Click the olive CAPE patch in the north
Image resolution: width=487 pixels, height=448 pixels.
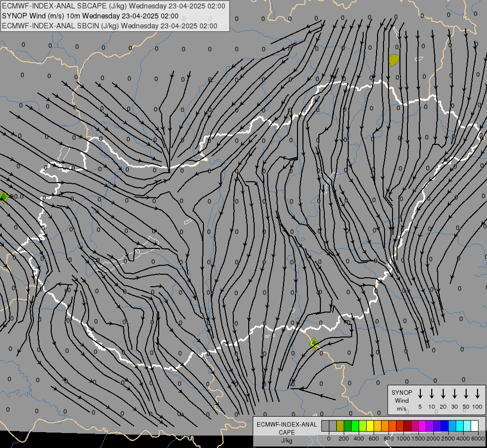[394, 60]
